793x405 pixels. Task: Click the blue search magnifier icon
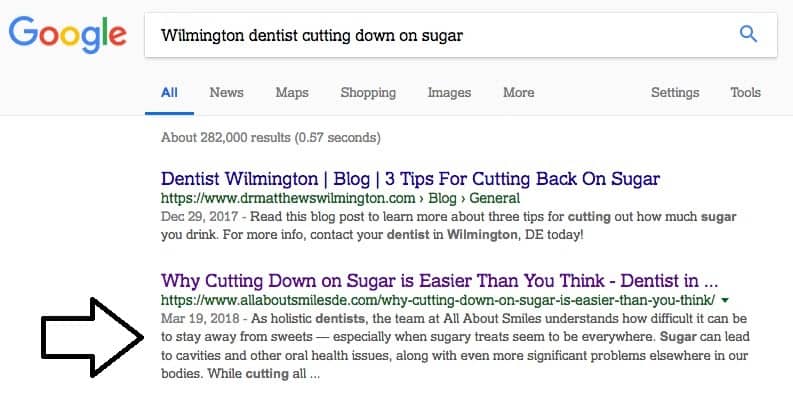point(748,34)
